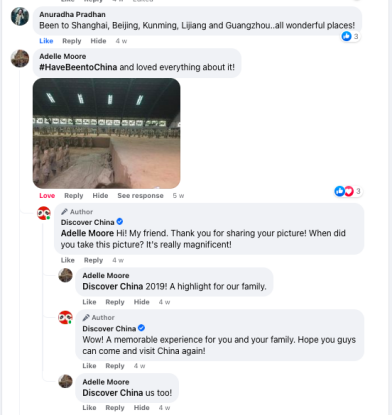Image resolution: width=392 pixels, height=416 pixels.
Task: Reply to Adelle Moore's photo comment
Action: point(74,196)
